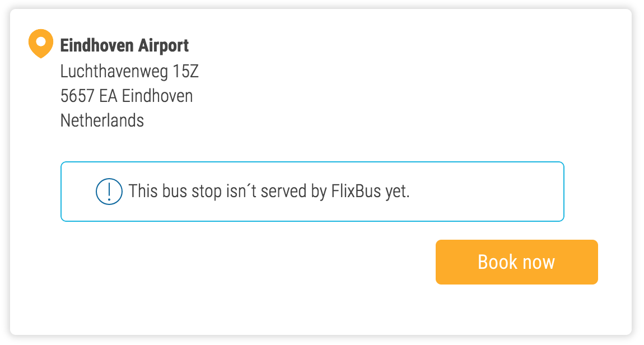Click the word Book on the orange button
Viewport: 644px width, 345px height.
point(496,262)
